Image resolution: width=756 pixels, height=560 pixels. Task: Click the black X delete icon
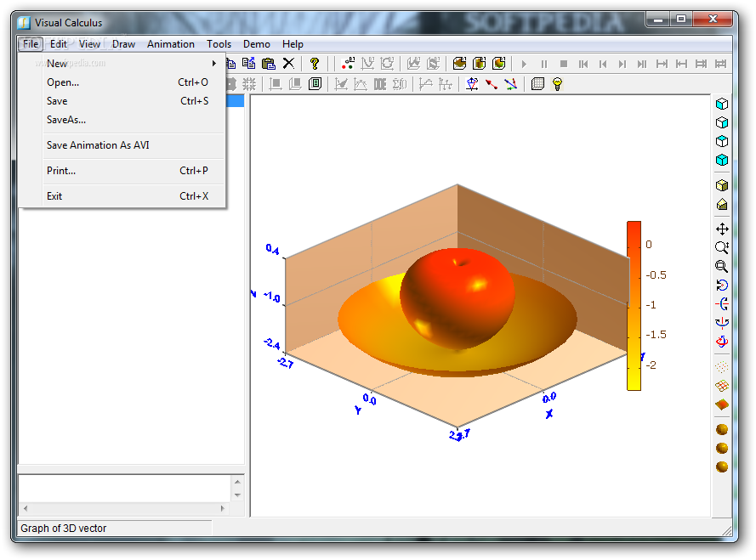(288, 64)
